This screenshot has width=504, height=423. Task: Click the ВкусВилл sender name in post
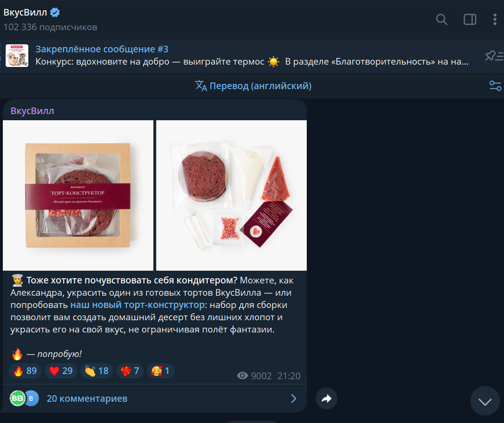click(x=32, y=111)
